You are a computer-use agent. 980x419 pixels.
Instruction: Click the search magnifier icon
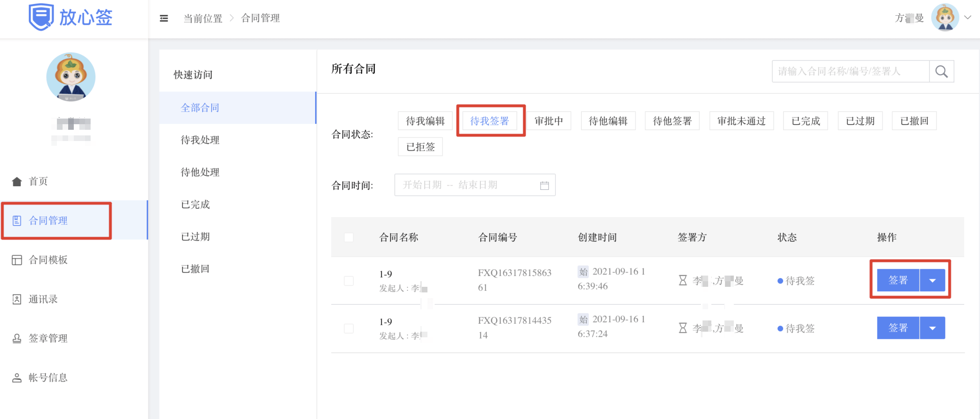click(942, 71)
